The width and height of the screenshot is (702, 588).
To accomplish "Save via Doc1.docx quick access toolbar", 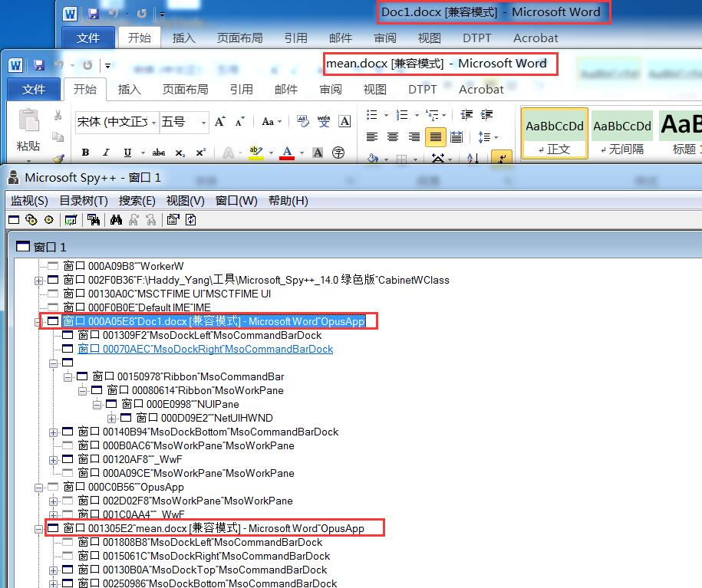I will tap(93, 14).
